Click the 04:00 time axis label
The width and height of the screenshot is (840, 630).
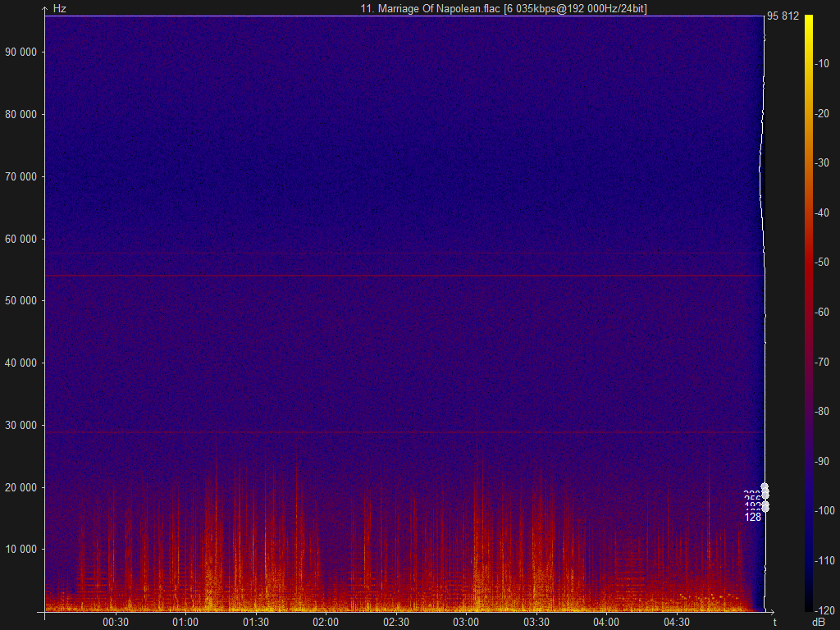(x=606, y=622)
